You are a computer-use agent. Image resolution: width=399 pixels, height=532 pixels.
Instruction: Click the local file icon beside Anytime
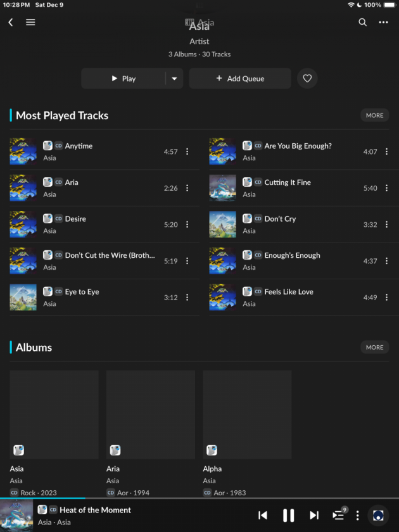47,146
